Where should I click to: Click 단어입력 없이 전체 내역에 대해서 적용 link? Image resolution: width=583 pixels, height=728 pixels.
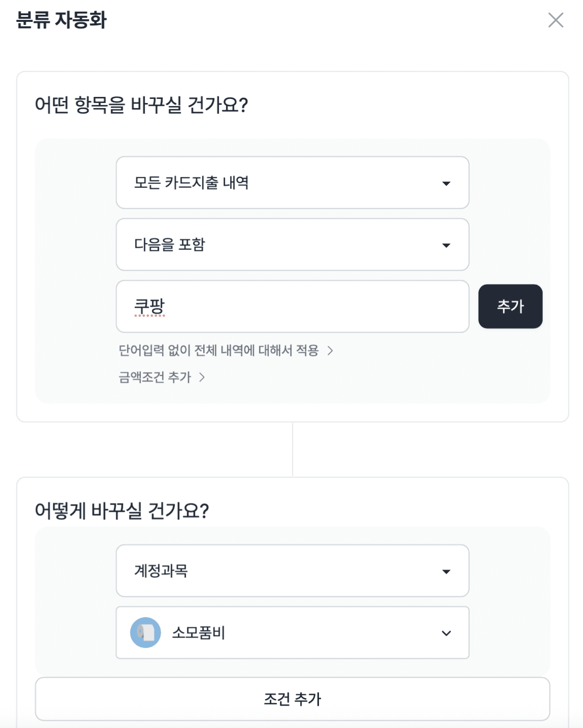click(x=218, y=350)
